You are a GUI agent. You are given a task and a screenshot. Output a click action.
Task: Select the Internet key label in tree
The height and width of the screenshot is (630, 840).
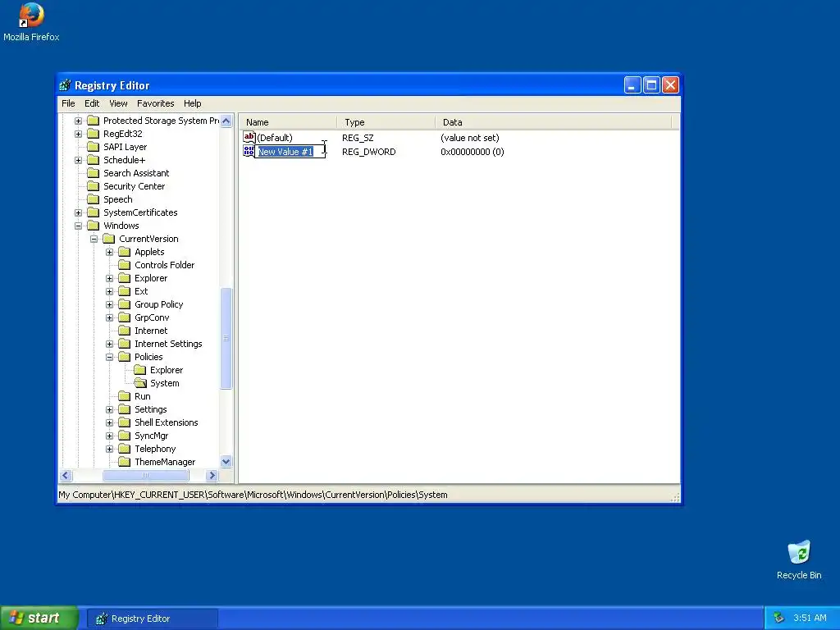click(151, 331)
